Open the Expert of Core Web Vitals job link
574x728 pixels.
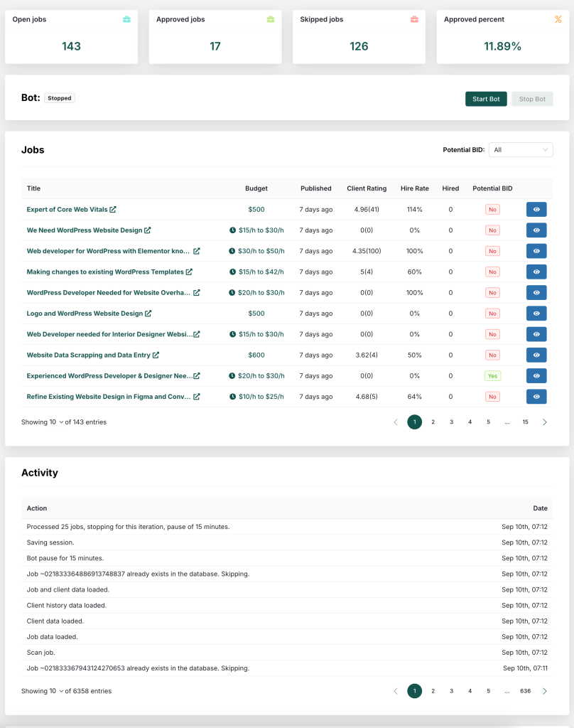pos(66,210)
